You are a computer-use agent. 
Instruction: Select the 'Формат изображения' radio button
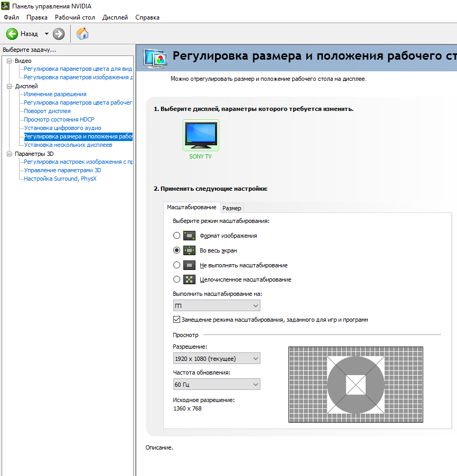coord(176,235)
